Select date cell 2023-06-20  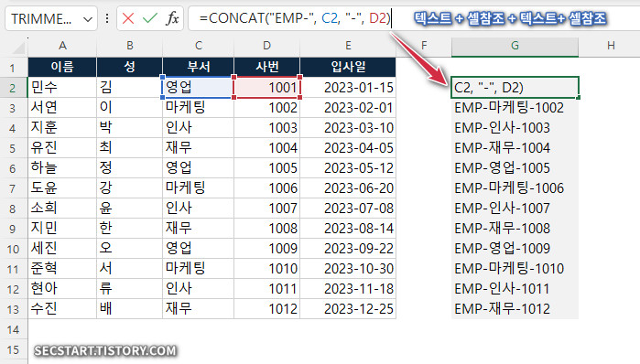click(348, 187)
